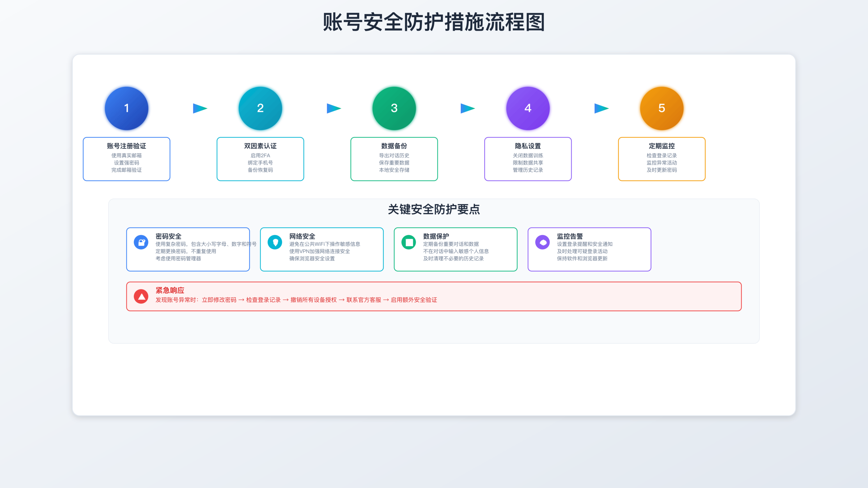Click the line 定期备份重要对话和数据
Screen dimensions: 868x488
451,244
